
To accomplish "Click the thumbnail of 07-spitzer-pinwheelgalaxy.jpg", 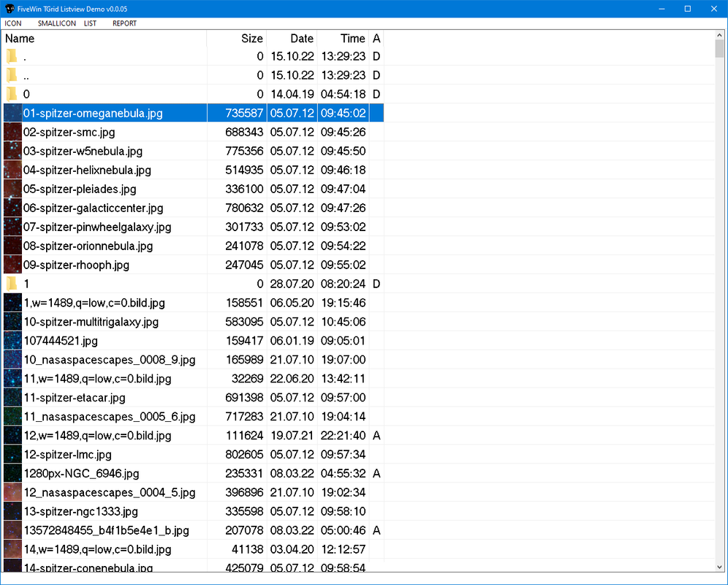I will pyautogui.click(x=12, y=227).
